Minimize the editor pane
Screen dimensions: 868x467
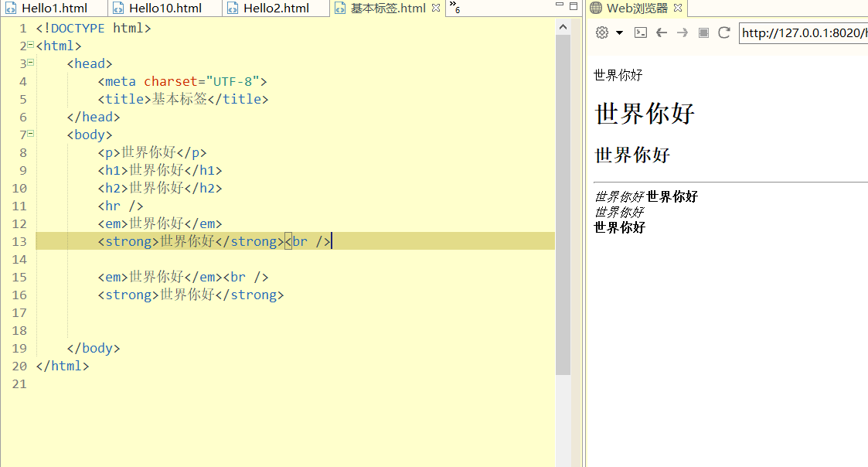point(559,5)
